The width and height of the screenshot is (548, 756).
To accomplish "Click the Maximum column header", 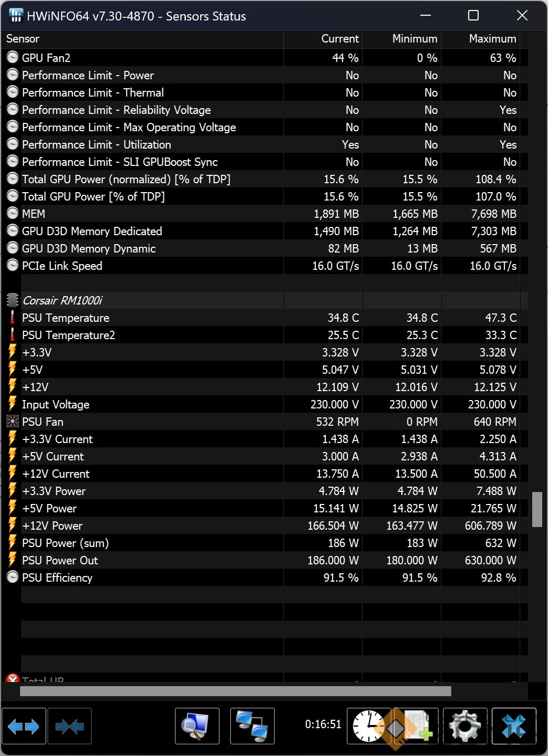I will coord(492,39).
